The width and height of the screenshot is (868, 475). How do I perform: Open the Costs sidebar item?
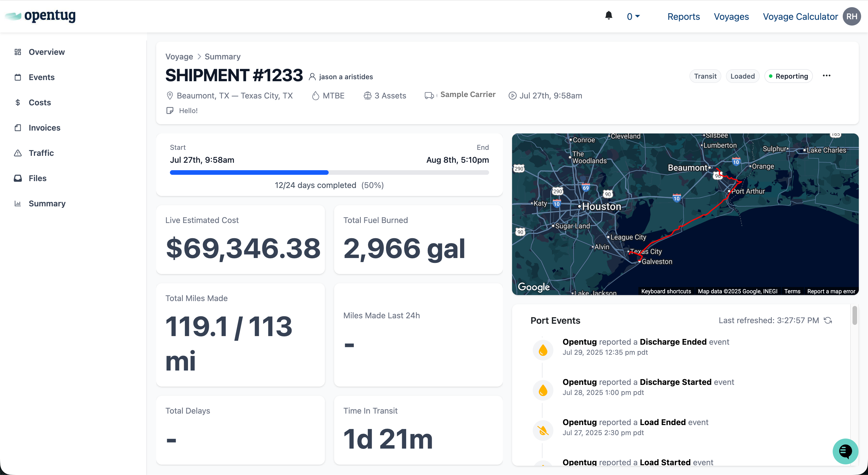(x=39, y=102)
